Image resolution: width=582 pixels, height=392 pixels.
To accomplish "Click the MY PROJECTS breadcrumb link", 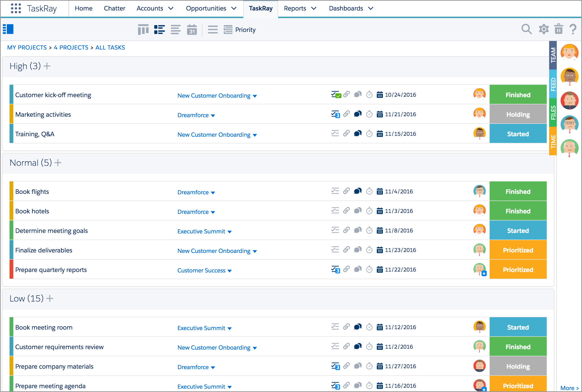I will pyautogui.click(x=27, y=47).
